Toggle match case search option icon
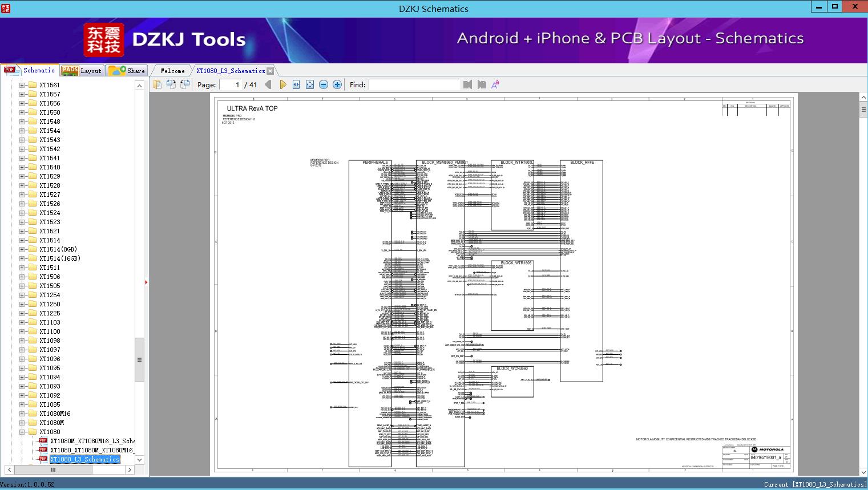 (x=495, y=84)
